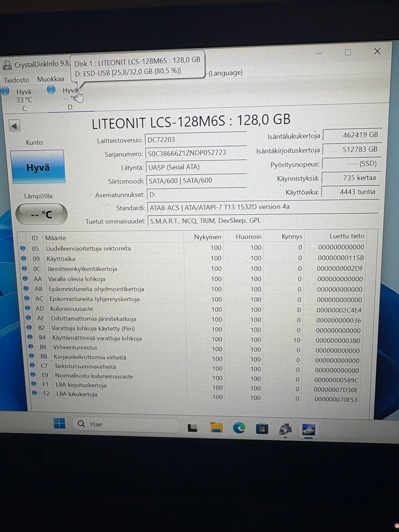Click the Luettu tieto column header
This screenshot has height=532, width=399.
(347, 236)
